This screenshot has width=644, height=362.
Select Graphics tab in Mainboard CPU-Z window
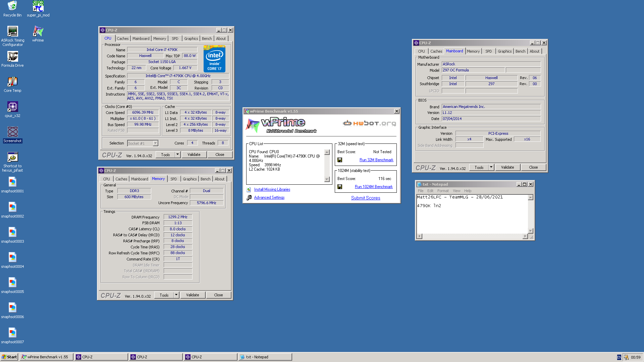point(504,51)
